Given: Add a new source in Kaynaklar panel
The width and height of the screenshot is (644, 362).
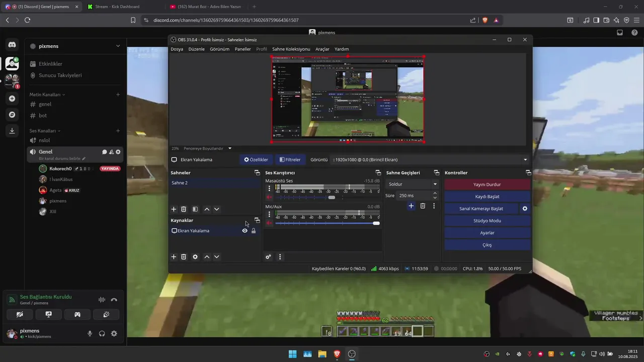Looking at the screenshot, I should pyautogui.click(x=174, y=257).
